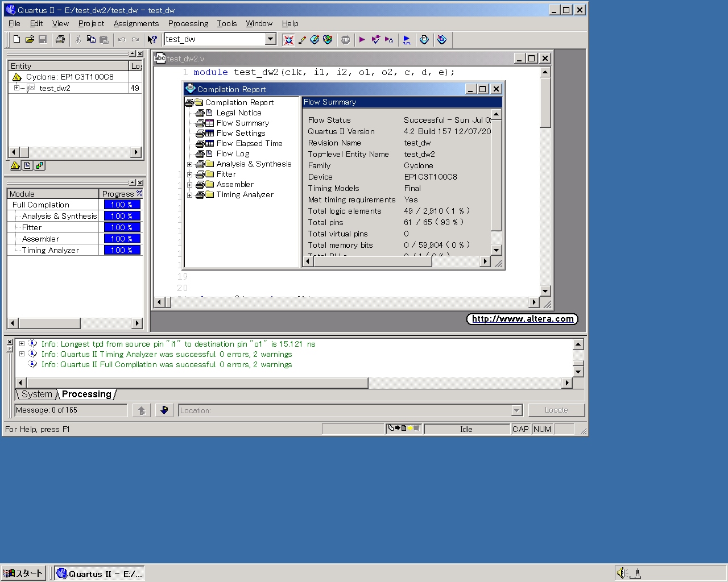Open Compilation Report toolbar icon
The image size is (728, 582).
coord(424,39)
